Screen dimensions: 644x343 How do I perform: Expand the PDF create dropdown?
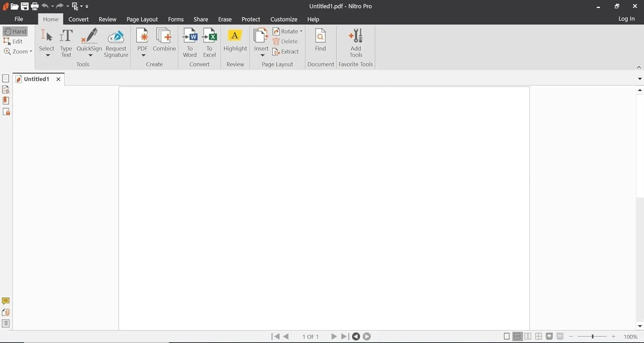(x=143, y=55)
